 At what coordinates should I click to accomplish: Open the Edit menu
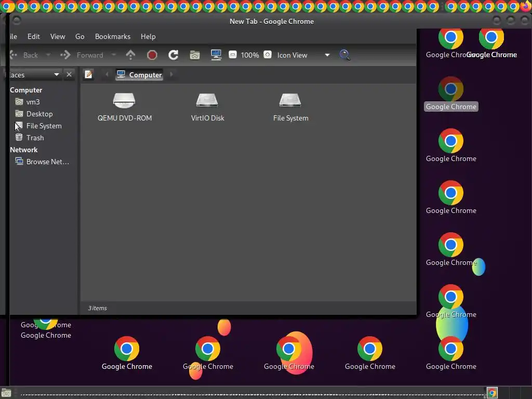pyautogui.click(x=34, y=36)
